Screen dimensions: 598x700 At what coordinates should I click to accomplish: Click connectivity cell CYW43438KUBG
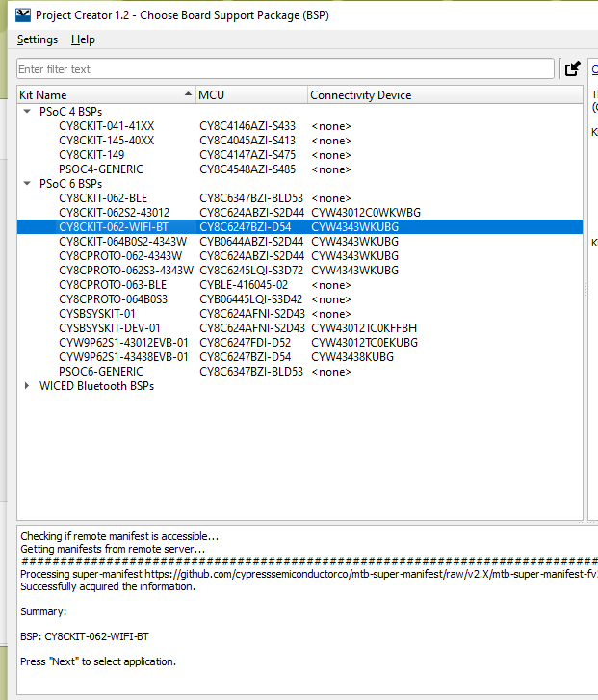point(352,356)
